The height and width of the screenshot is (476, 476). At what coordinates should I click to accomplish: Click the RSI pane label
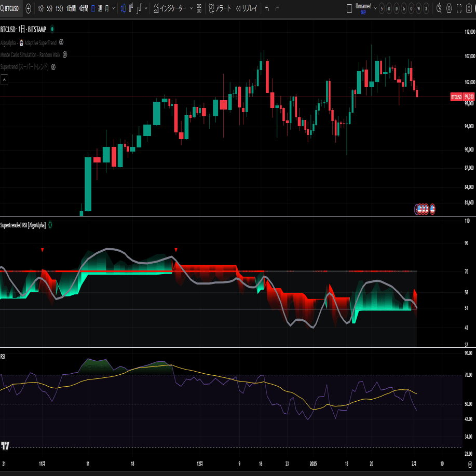pos(3,357)
